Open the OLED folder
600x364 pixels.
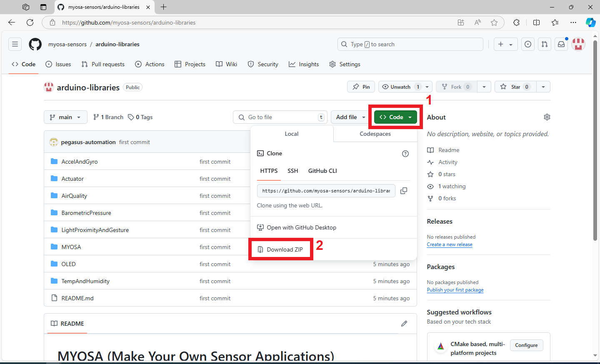(x=68, y=264)
